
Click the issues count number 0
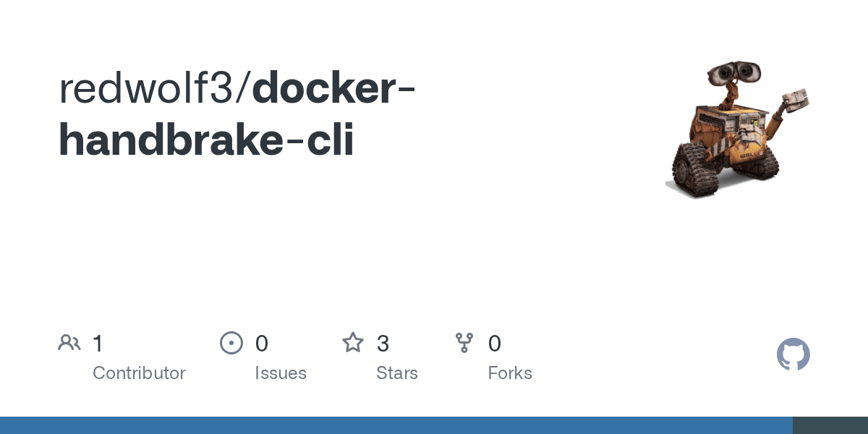(x=262, y=344)
